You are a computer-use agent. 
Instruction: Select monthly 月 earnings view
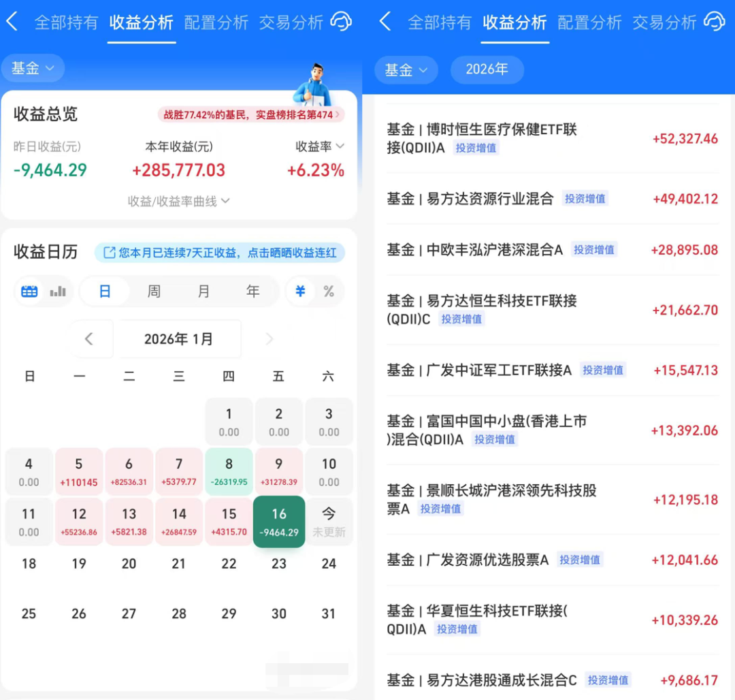tap(203, 291)
